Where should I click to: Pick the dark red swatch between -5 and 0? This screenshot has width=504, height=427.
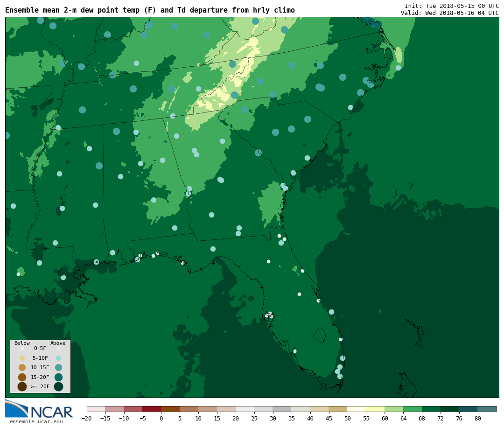[x=152, y=409]
